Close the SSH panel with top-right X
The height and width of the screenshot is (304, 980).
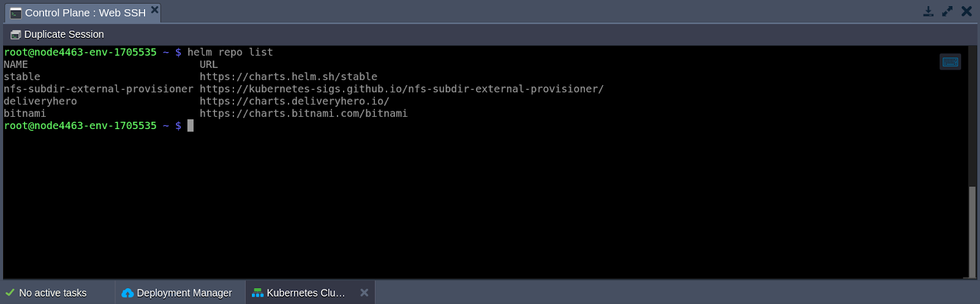967,12
